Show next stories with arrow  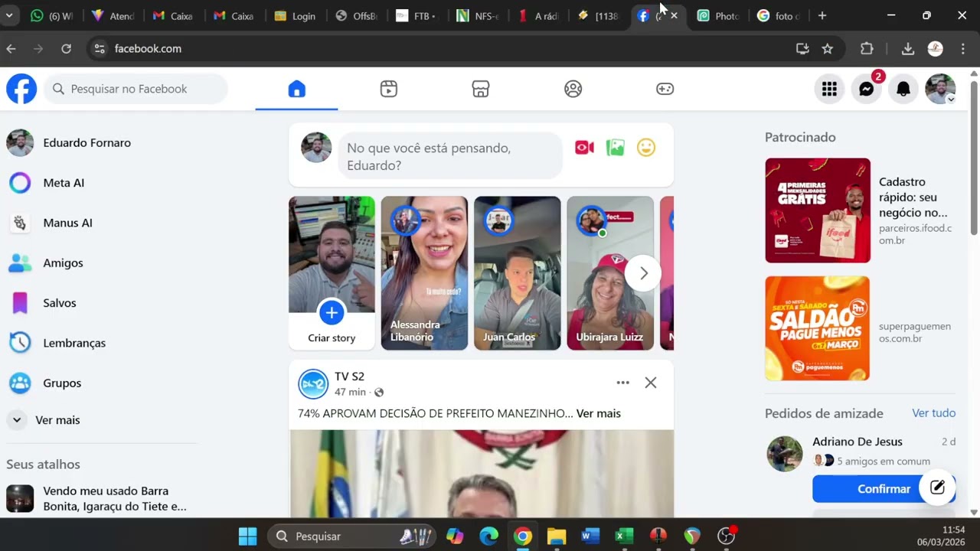643,273
